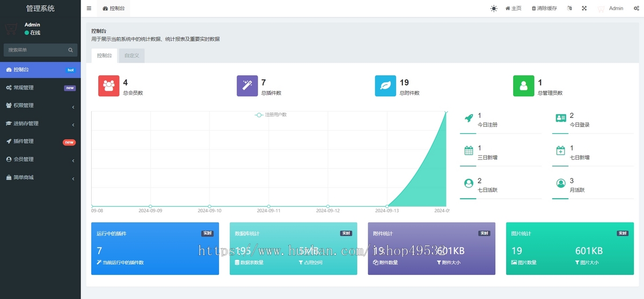Click the chart point at 2024-09-11

(268, 206)
